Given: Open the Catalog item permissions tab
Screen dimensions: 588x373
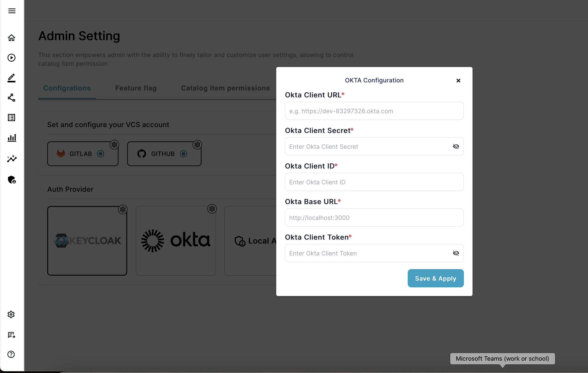Looking at the screenshot, I should tap(225, 88).
